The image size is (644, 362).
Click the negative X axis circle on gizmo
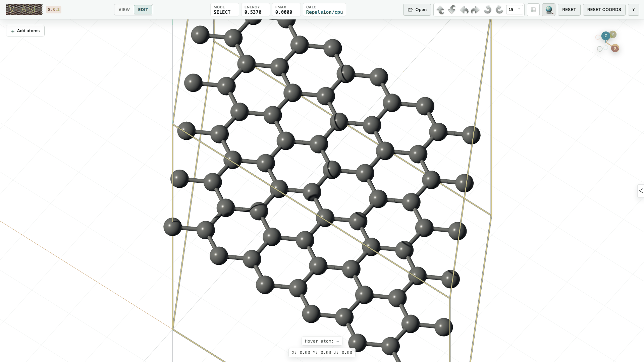click(598, 37)
